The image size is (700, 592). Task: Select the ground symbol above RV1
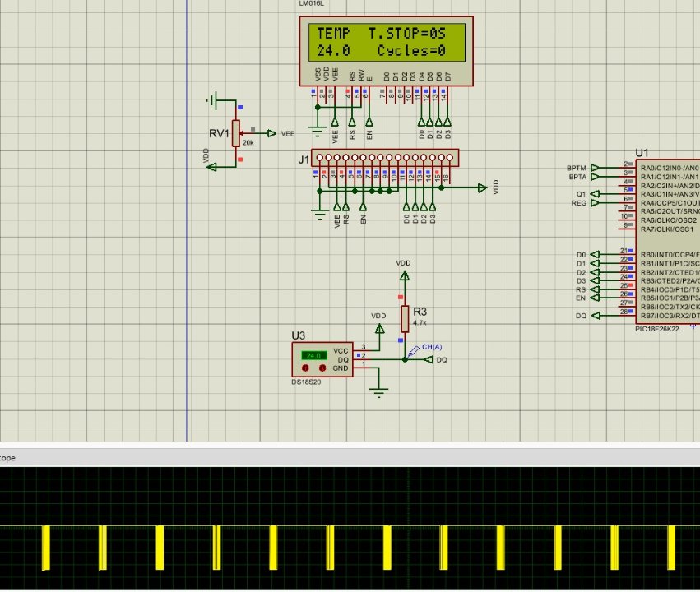click(x=215, y=101)
